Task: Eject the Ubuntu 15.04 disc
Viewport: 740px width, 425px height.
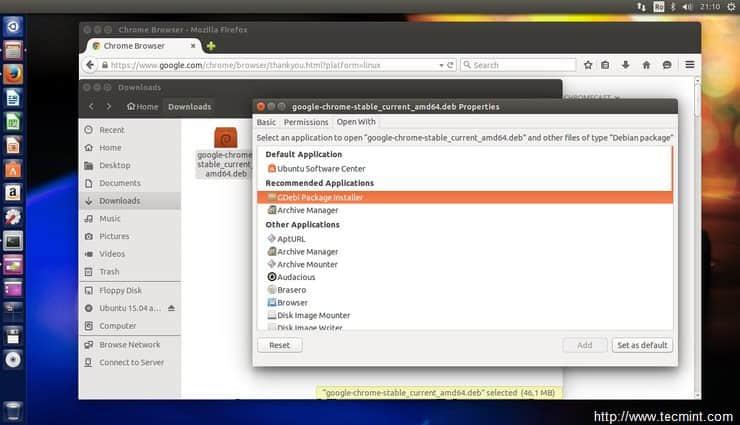Action: pos(171,308)
